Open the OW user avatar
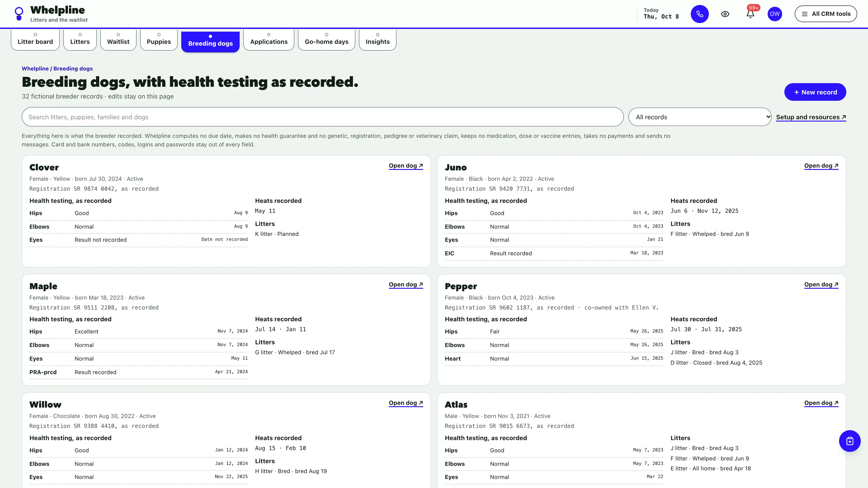 (775, 14)
